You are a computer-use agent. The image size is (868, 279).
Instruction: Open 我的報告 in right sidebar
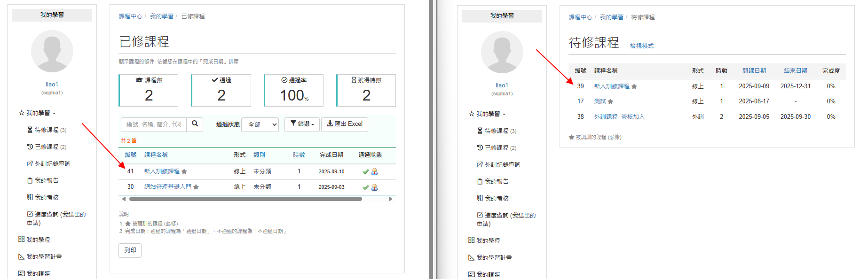493,182
